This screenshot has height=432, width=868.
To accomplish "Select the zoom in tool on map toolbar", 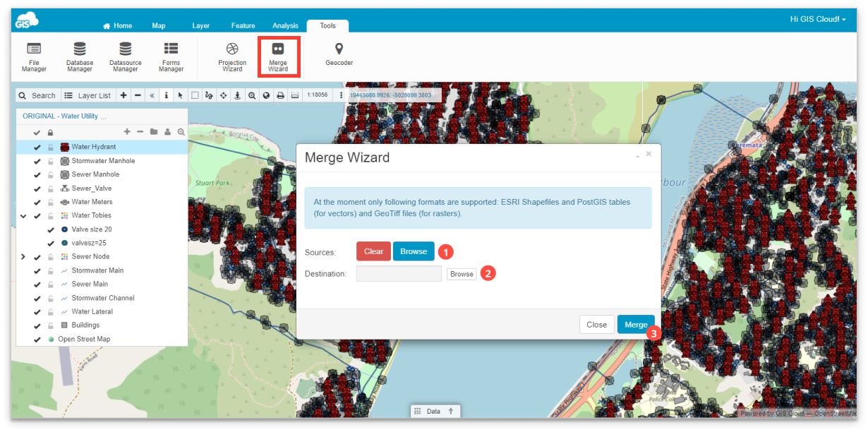I will 251,95.
